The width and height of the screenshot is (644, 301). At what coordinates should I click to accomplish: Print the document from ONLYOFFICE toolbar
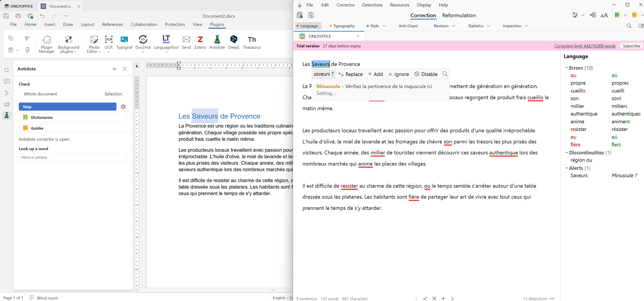coord(18,16)
